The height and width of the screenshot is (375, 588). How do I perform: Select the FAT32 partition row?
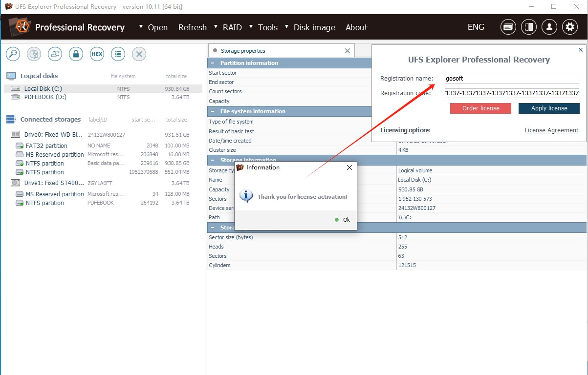point(103,146)
